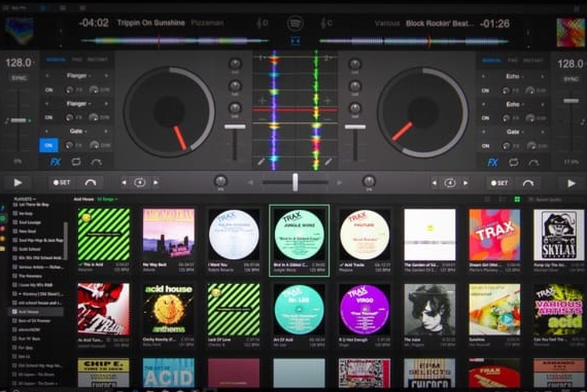Open the 26 Songs sorting dropdown

pos(106,199)
